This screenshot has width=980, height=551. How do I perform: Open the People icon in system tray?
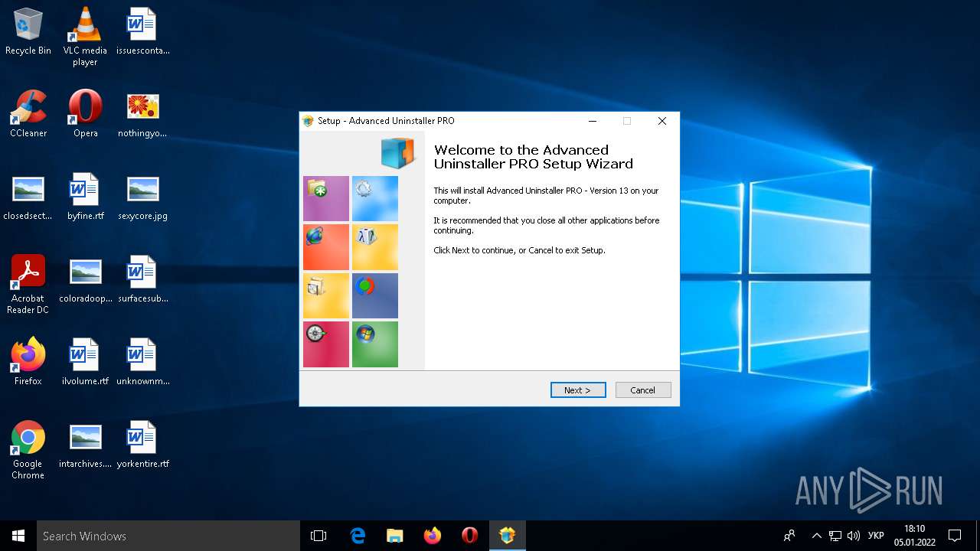click(789, 536)
